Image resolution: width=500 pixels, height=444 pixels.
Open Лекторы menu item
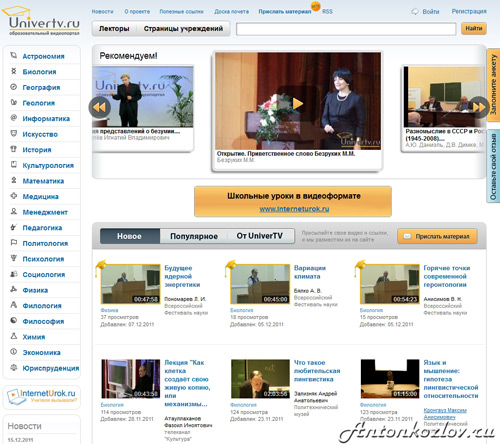click(x=114, y=29)
